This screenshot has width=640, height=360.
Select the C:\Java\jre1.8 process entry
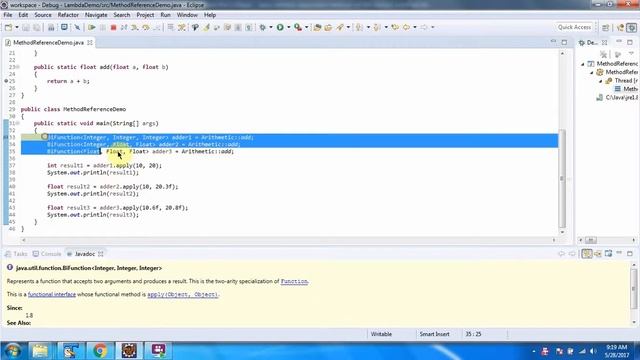[x=617, y=98]
